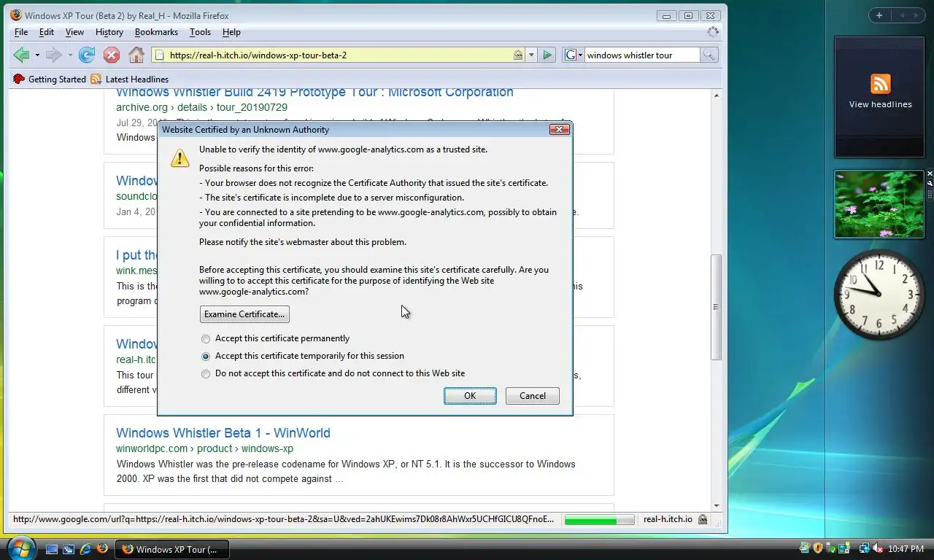Click in the address bar URL field
This screenshot has height=560, width=934.
pos(339,55)
